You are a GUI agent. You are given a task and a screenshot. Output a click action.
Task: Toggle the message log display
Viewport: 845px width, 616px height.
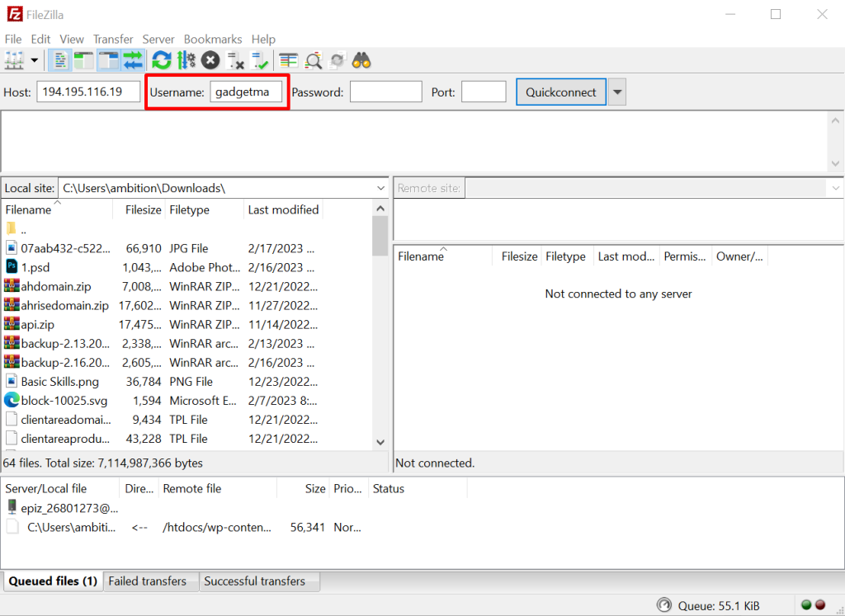(x=59, y=60)
